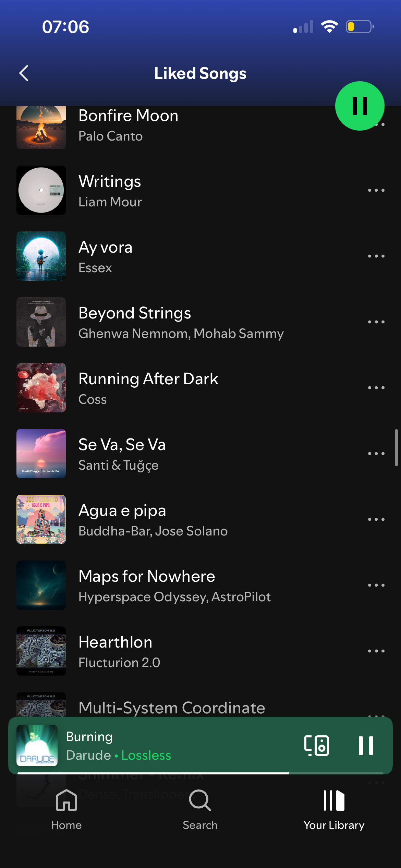Image resolution: width=401 pixels, height=868 pixels.
Task: Open more options for Writings
Action: tap(376, 190)
